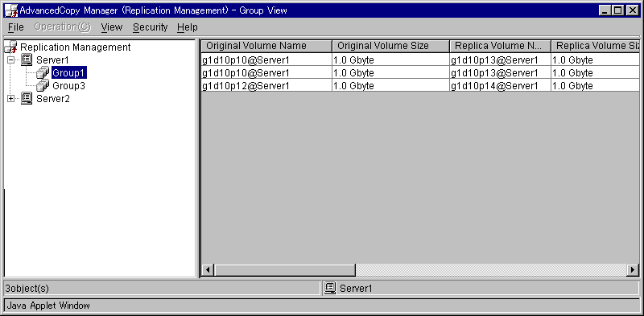Viewport: 644px width, 316px height.
Task: Click the horizontal scrollbar left arrow
Action: 208,270
